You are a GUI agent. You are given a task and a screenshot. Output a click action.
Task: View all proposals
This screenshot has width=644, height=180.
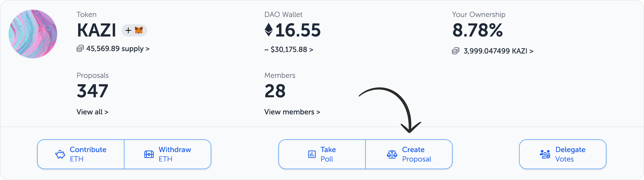92,112
